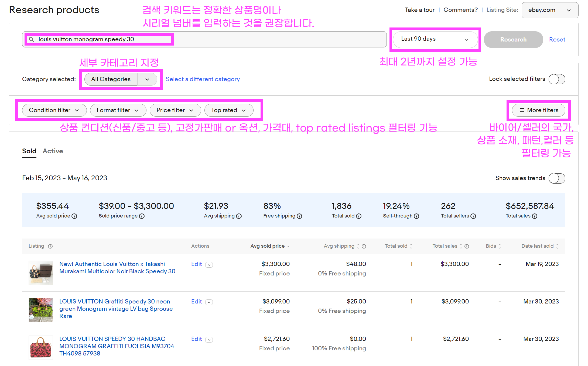Open Free shipping info icon

pyautogui.click(x=299, y=216)
